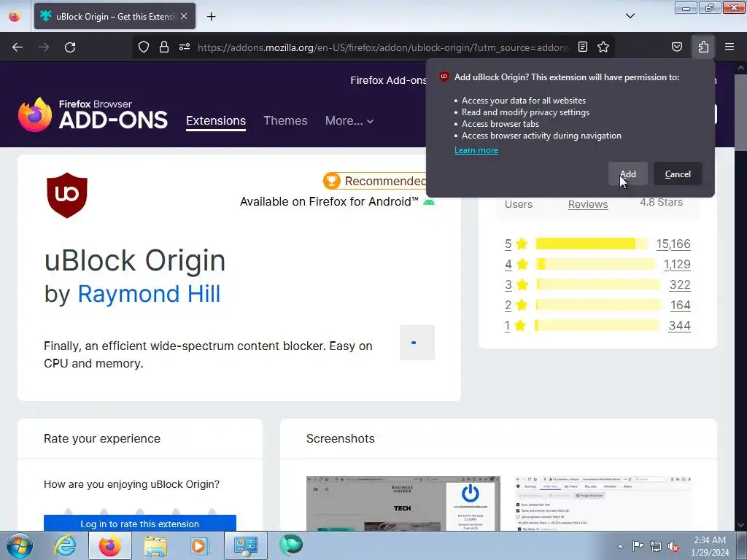Click the network tray icon

pos(656,546)
